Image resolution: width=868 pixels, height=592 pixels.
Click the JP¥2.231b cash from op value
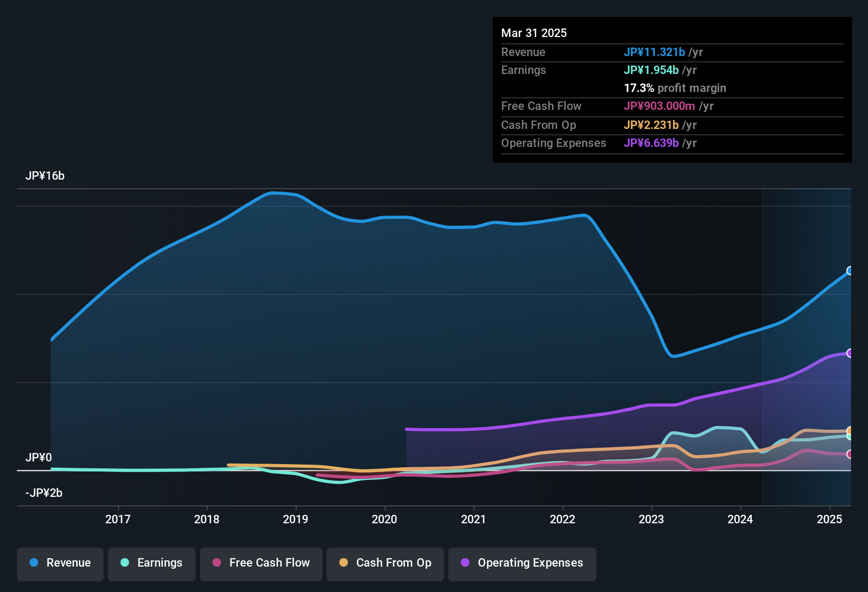tap(651, 125)
